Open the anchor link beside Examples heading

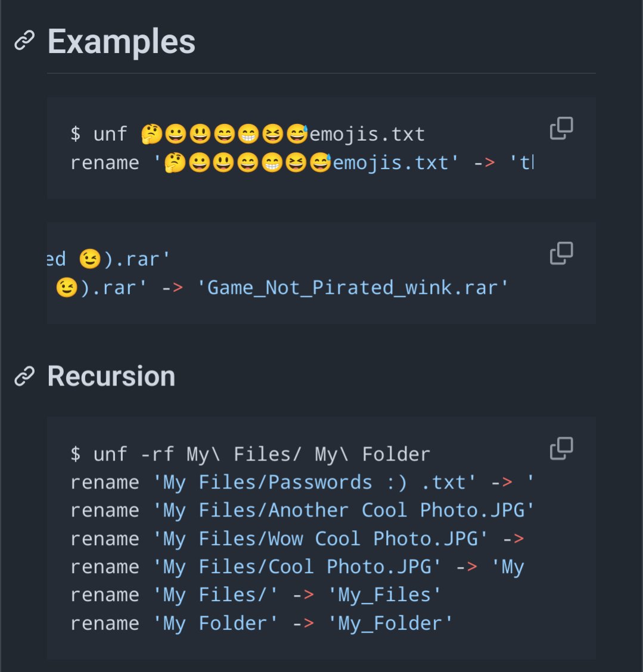click(x=24, y=41)
